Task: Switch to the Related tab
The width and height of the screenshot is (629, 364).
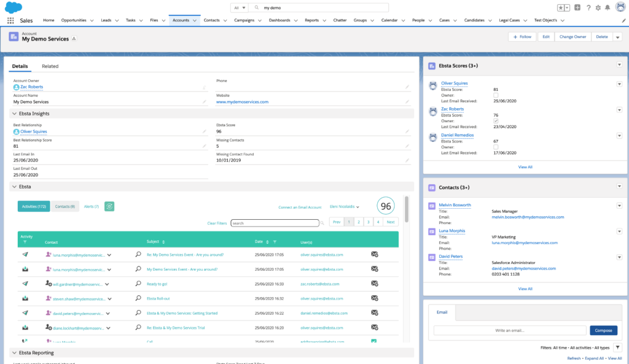Action: click(50, 66)
